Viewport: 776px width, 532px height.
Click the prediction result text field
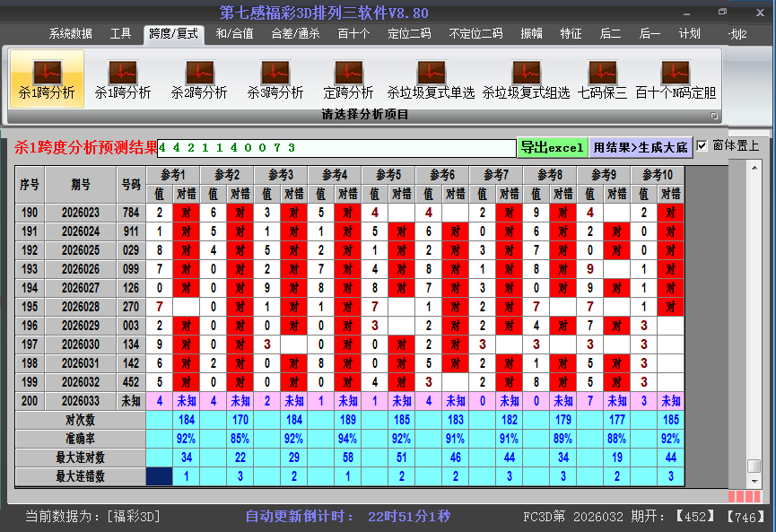point(336,147)
